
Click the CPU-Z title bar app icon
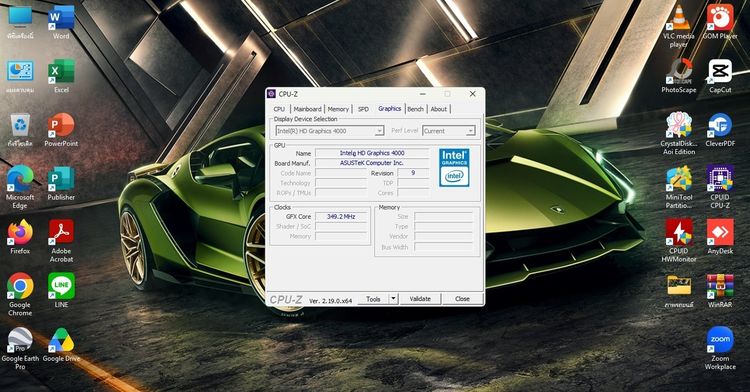[x=271, y=94]
